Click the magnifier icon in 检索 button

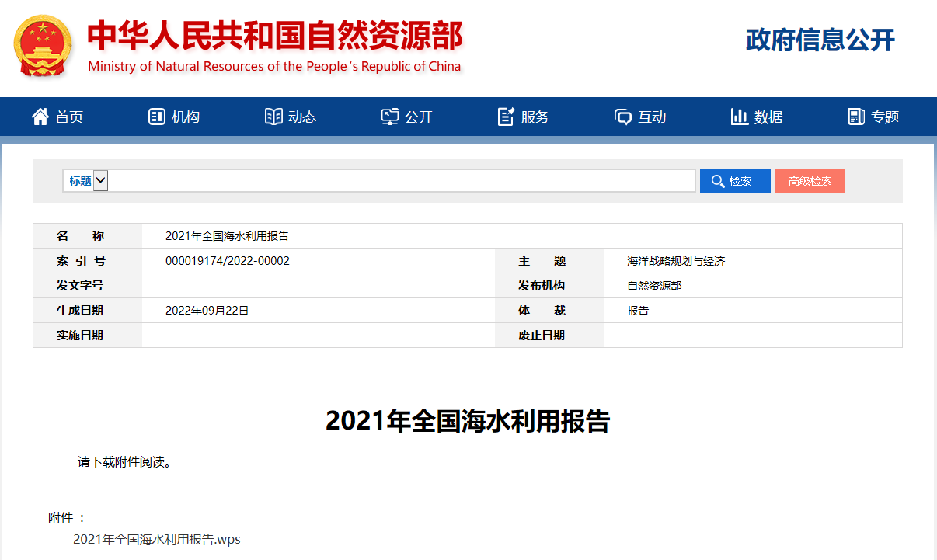(717, 181)
